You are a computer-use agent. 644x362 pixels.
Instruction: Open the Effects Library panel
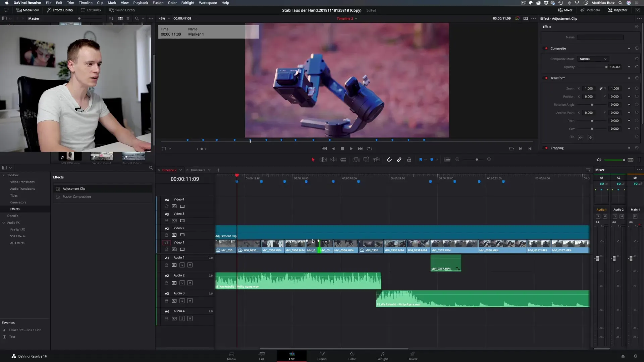(x=60, y=10)
